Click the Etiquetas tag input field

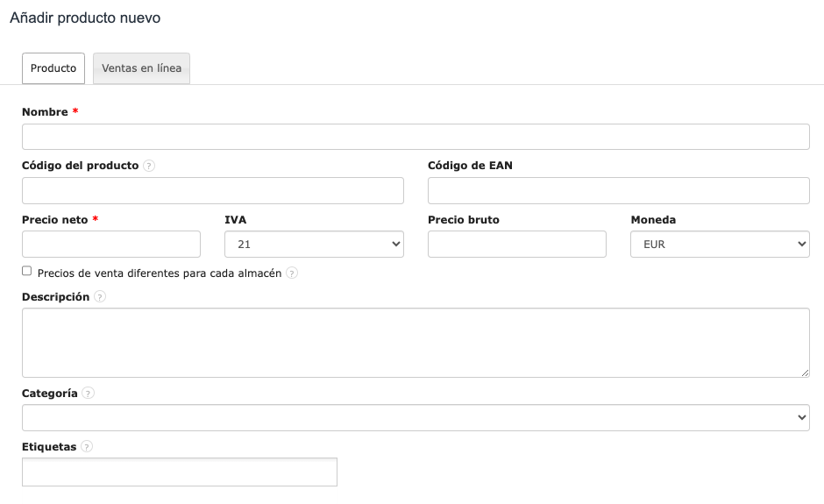pos(180,472)
